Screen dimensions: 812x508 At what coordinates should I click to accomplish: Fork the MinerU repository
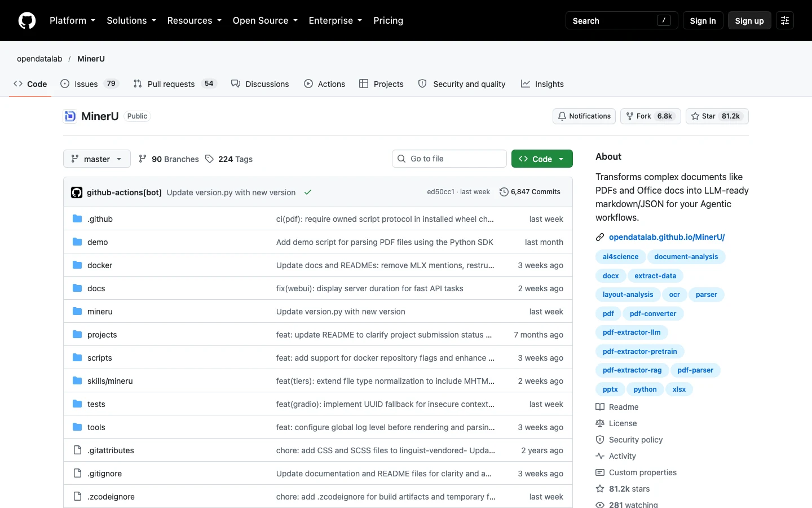coord(651,116)
